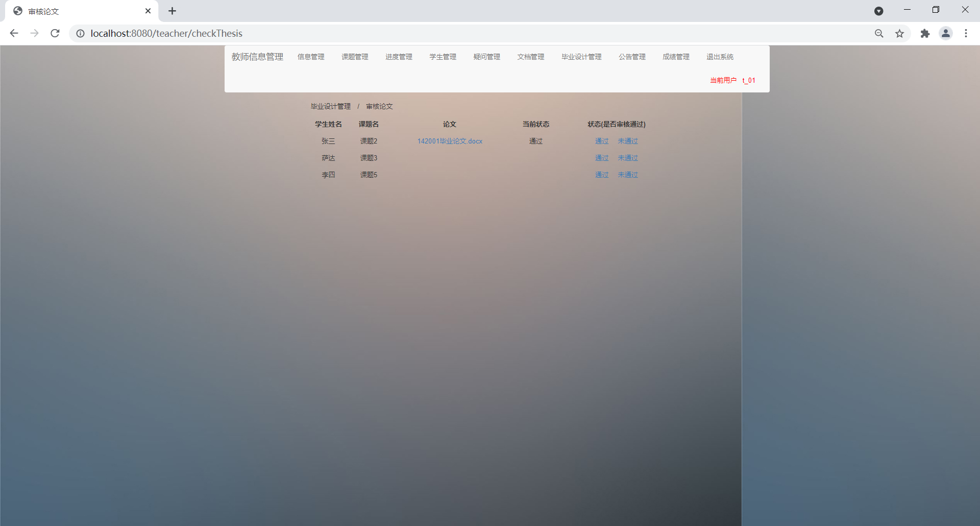
Task: Click the address bar URL
Action: tap(166, 33)
